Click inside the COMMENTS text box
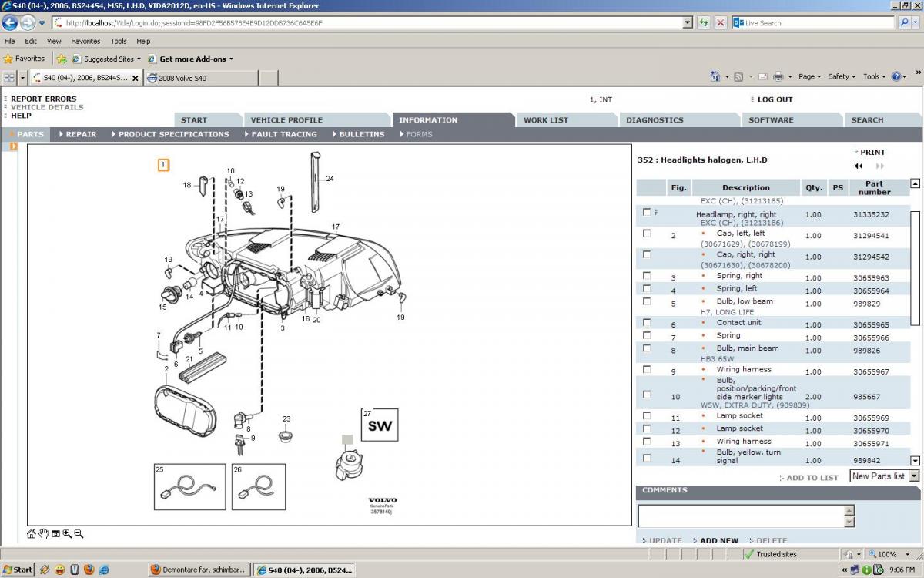The image size is (924, 578). [x=741, y=516]
